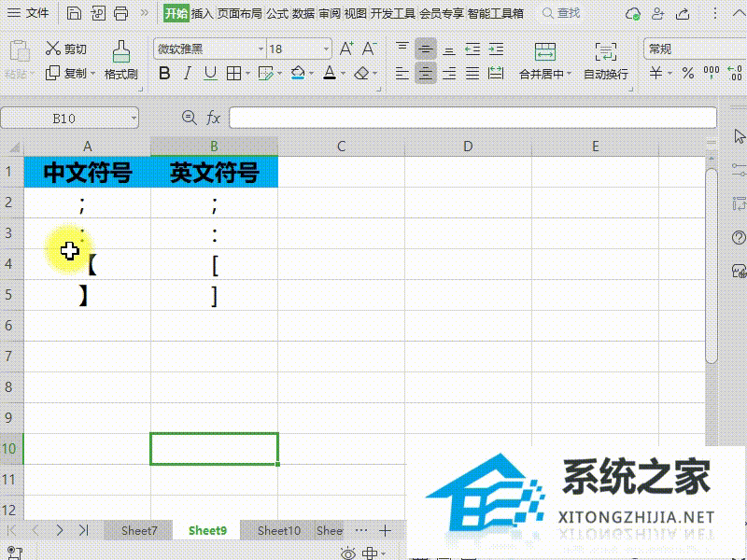Click the fx insert function icon

click(213, 118)
